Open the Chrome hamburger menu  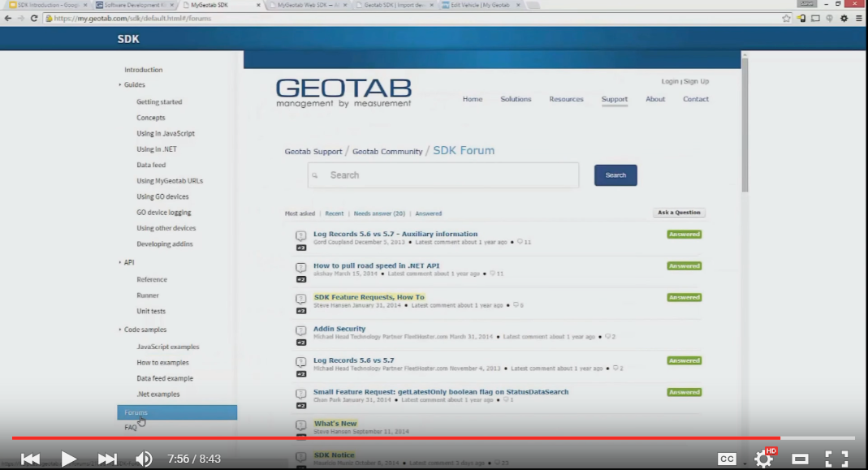tap(858, 18)
